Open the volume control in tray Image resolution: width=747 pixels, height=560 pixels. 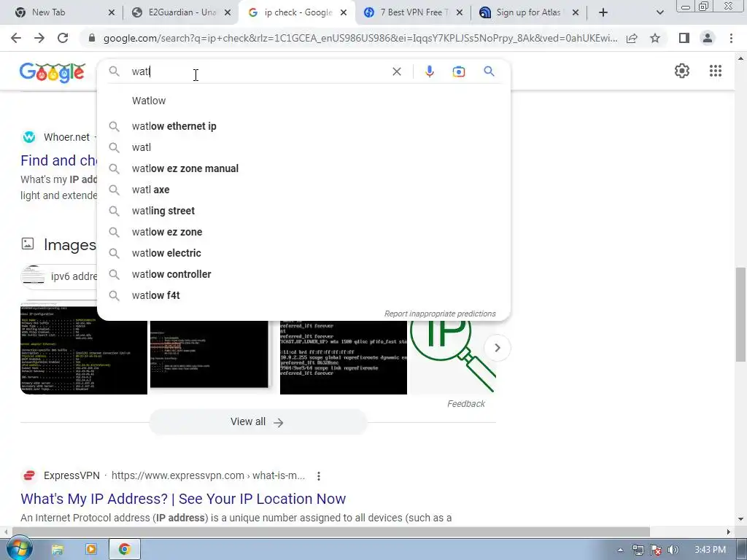click(x=673, y=550)
